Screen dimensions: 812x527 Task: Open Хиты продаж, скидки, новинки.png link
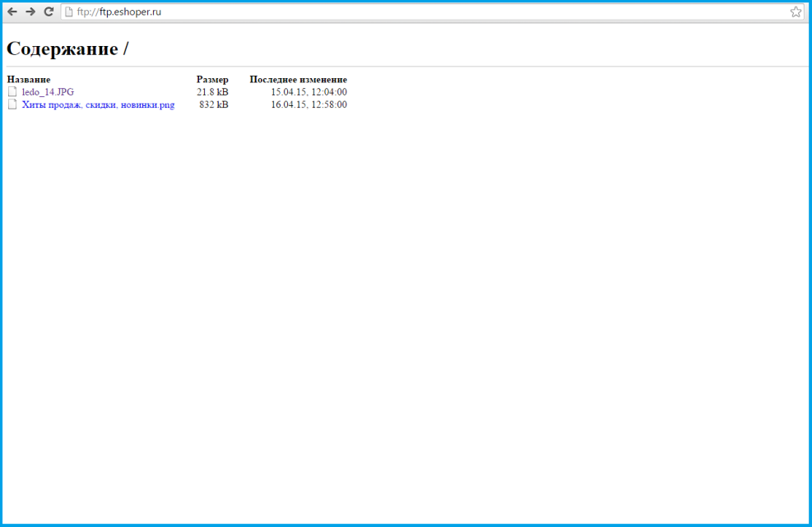(x=98, y=104)
